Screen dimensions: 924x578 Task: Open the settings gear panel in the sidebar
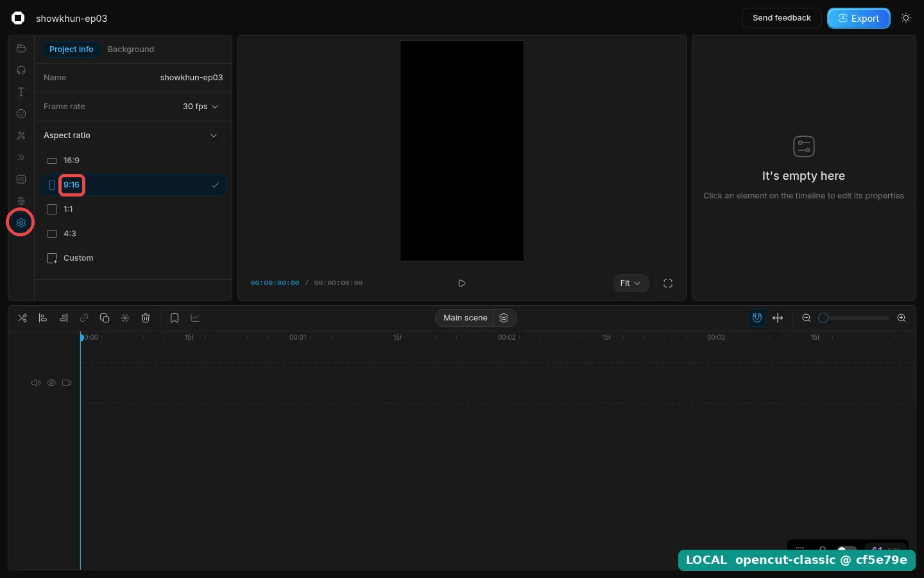pos(21,223)
